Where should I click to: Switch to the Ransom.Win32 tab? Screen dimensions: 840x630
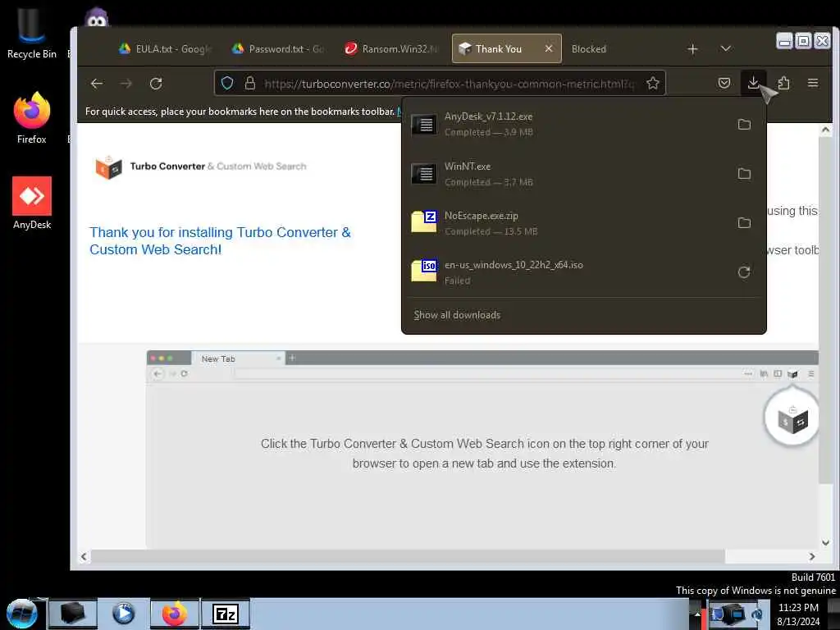click(x=391, y=48)
